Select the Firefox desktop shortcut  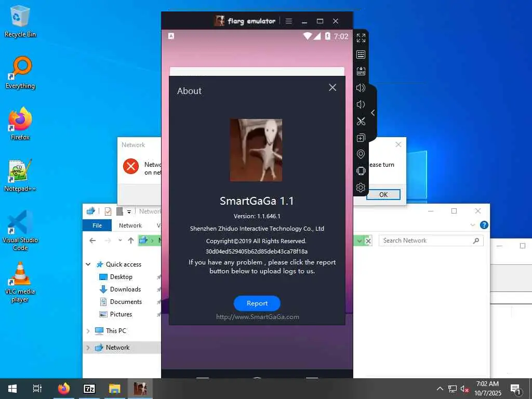coord(20,124)
